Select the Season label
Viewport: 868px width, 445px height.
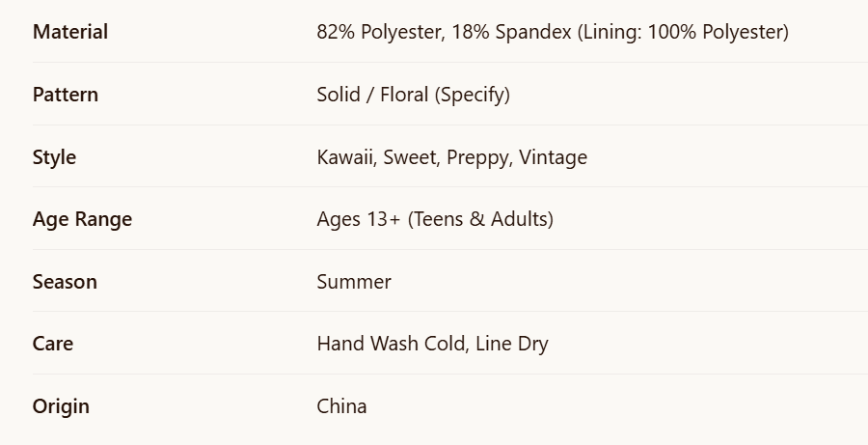[x=65, y=282]
